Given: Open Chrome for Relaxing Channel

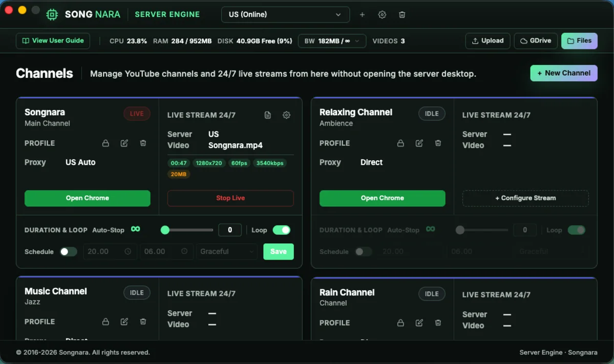Looking at the screenshot, I should pyautogui.click(x=382, y=198).
